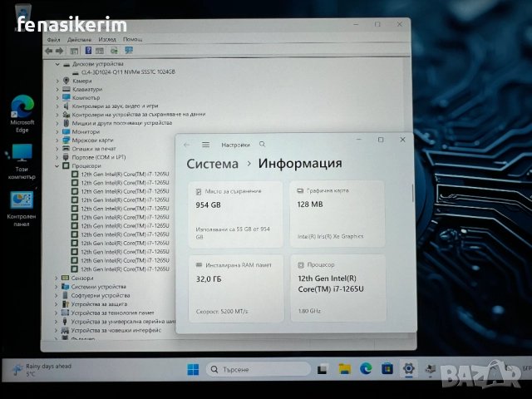Click the Windows Start button

193,369
